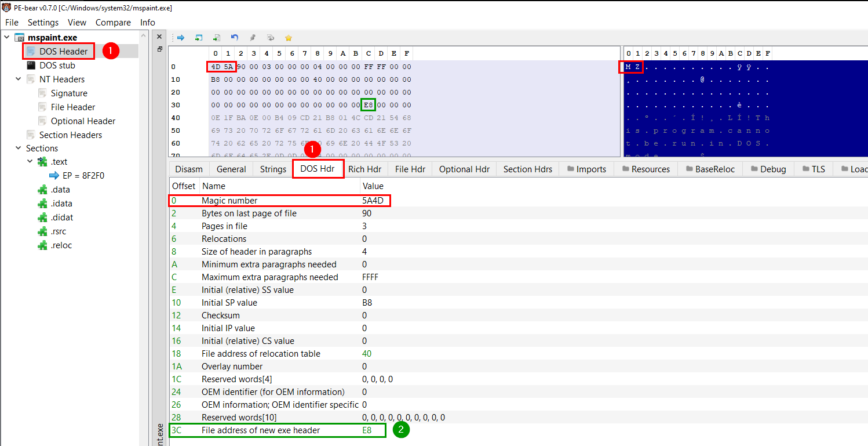Click the blue undo arrow icon
This screenshot has height=446, width=868.
pyautogui.click(x=235, y=38)
